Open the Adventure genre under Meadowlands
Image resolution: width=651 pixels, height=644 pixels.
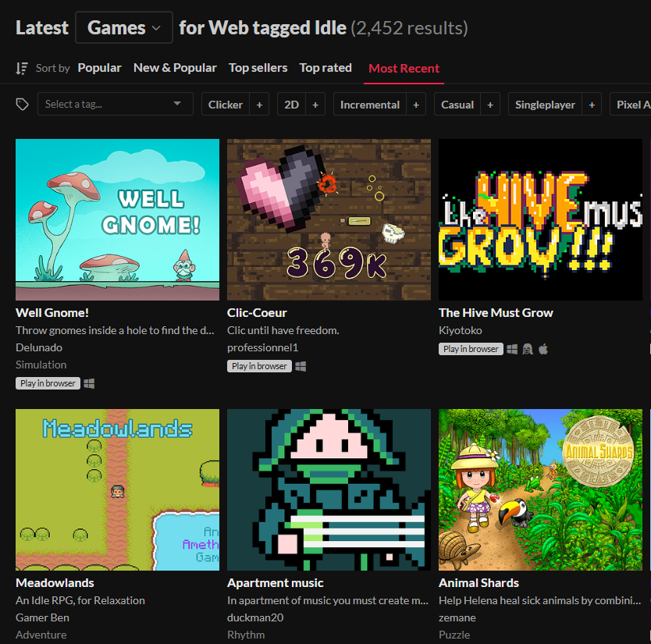41,635
